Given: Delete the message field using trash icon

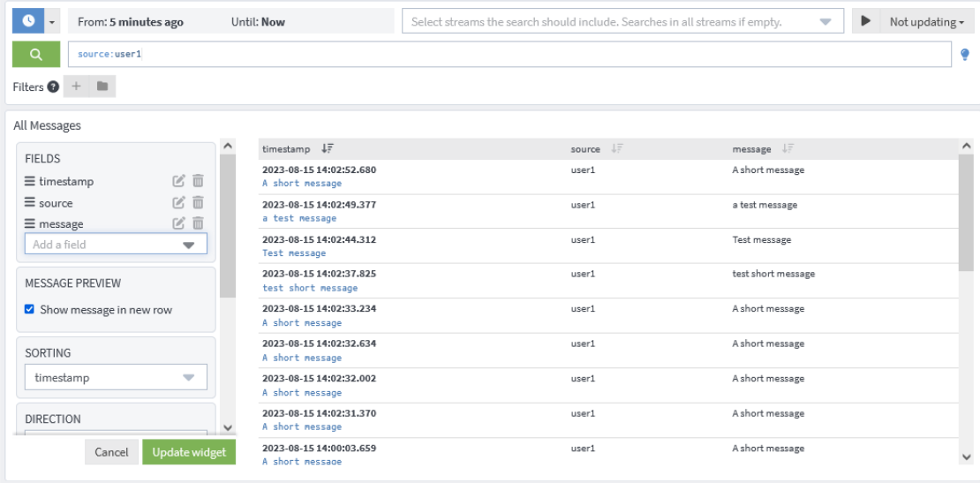Looking at the screenshot, I should click(198, 224).
